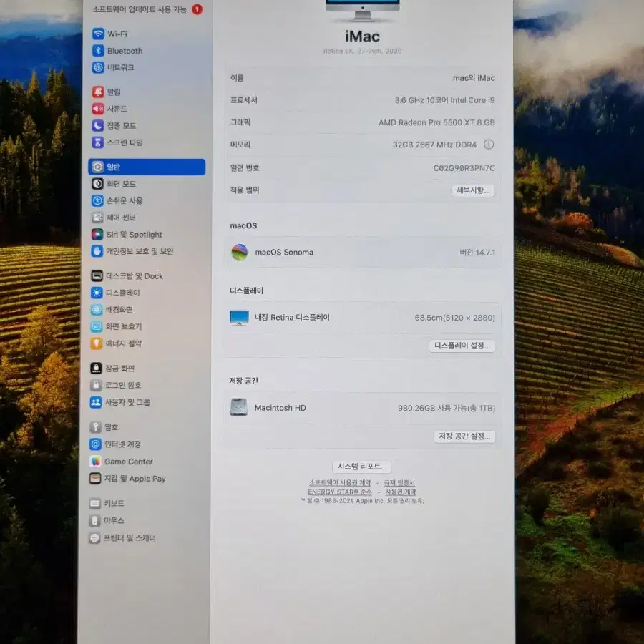Open 화면 보호기 icon
The height and width of the screenshot is (644, 644).
pos(97,326)
